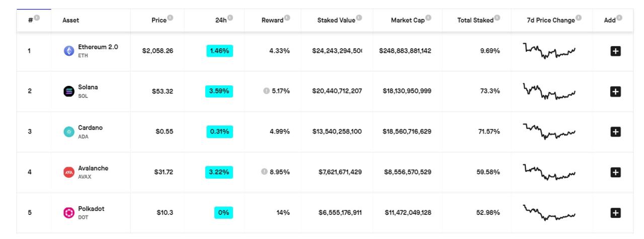Sort table by Staked Value header
This screenshot has width=644, height=239.
[337, 20]
